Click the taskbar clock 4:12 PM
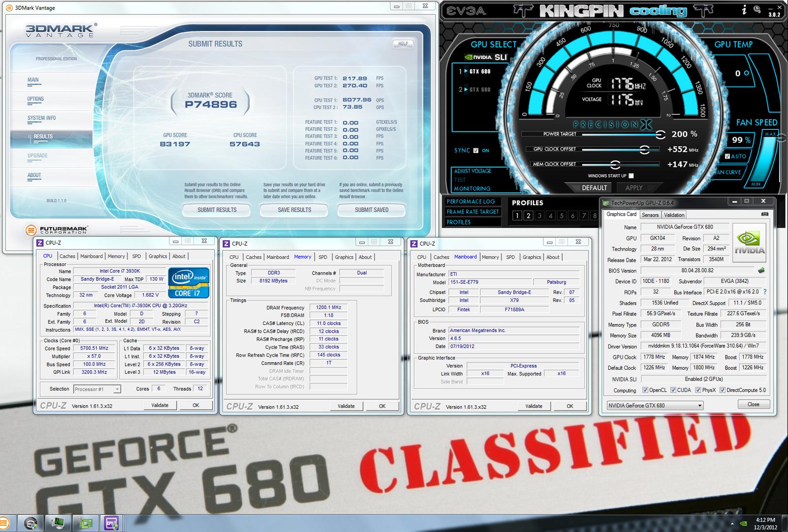Image resolution: width=788 pixels, height=532 pixels. pos(765,520)
